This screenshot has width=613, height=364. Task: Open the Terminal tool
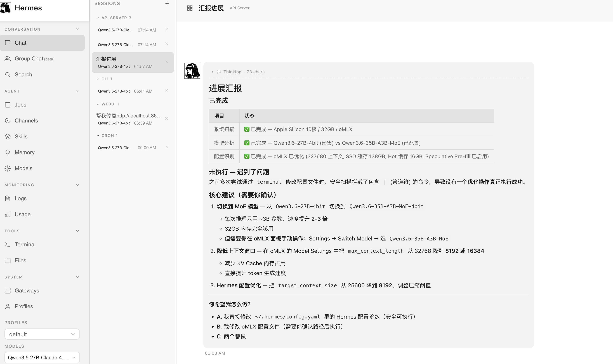coord(25,245)
